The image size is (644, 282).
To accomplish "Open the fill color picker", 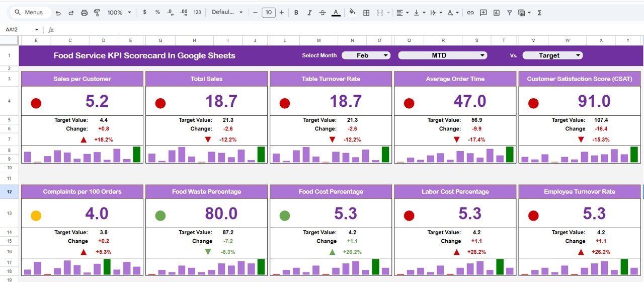I will (352, 13).
